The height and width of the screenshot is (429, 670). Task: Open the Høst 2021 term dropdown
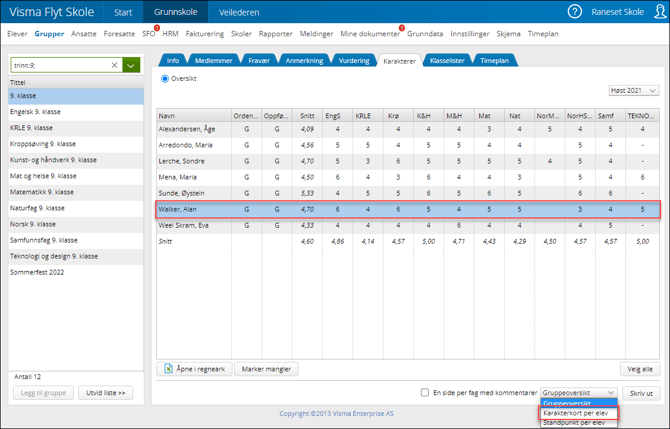point(633,91)
